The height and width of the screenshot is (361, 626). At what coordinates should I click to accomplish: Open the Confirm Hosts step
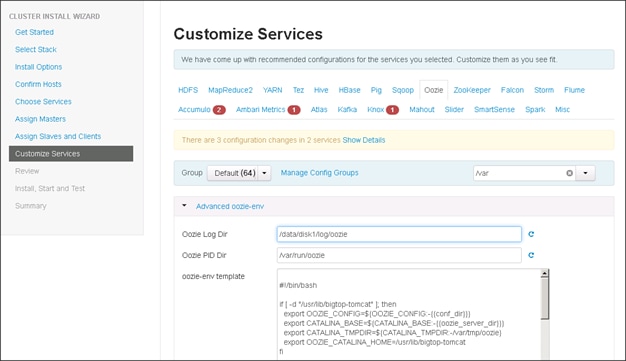pos(38,84)
